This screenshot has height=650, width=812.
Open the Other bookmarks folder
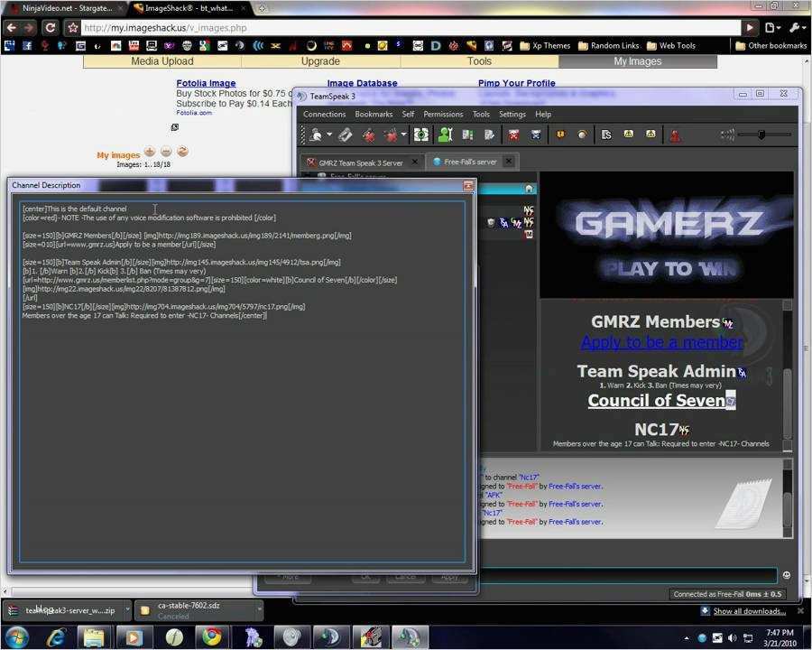click(x=771, y=46)
